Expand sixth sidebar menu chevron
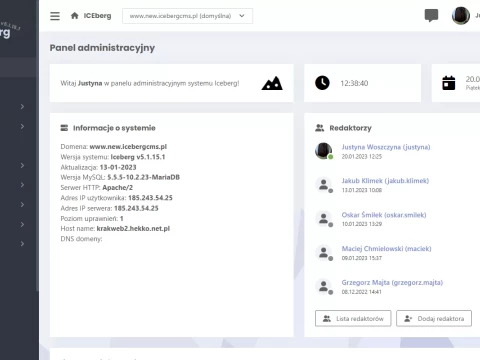 22,224
